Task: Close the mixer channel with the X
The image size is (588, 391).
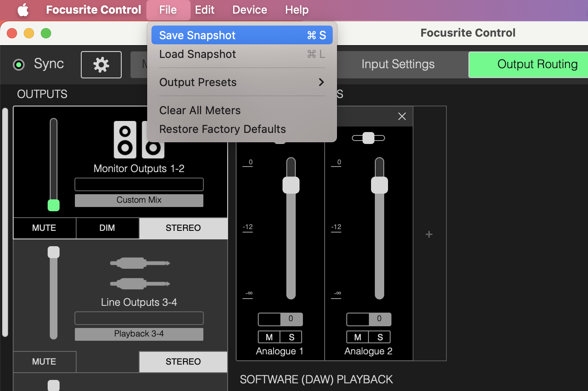Action: [x=402, y=116]
